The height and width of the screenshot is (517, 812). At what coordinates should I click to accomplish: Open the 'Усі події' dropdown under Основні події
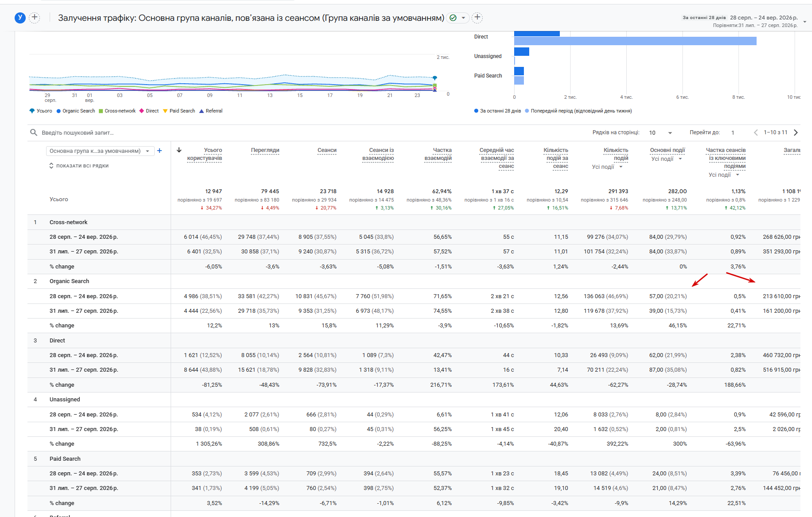(667, 159)
